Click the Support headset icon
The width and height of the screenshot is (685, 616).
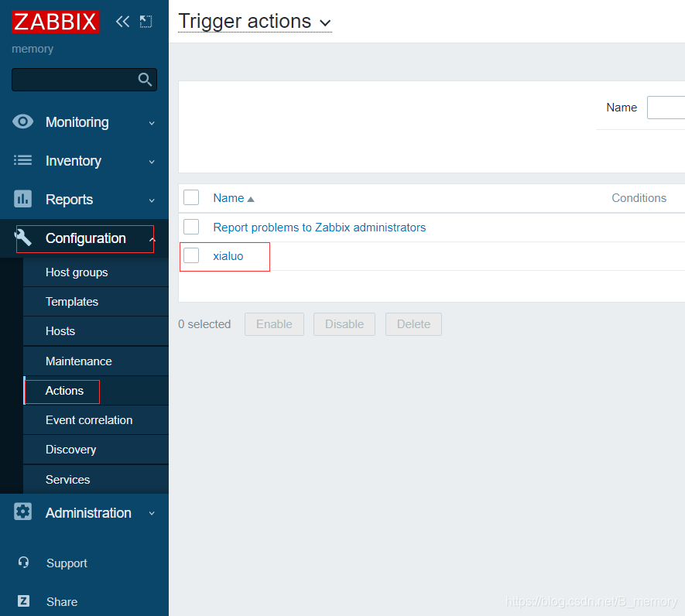point(23,563)
